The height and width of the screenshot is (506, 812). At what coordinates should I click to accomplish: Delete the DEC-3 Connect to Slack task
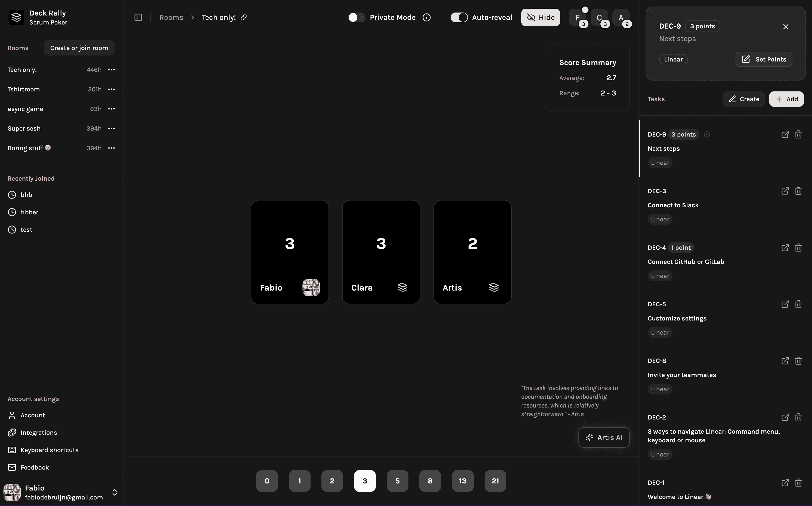798,191
